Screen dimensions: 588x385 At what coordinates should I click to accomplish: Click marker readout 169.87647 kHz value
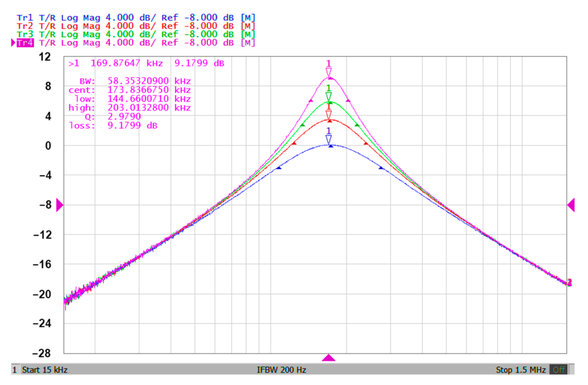pyautogui.click(x=127, y=63)
